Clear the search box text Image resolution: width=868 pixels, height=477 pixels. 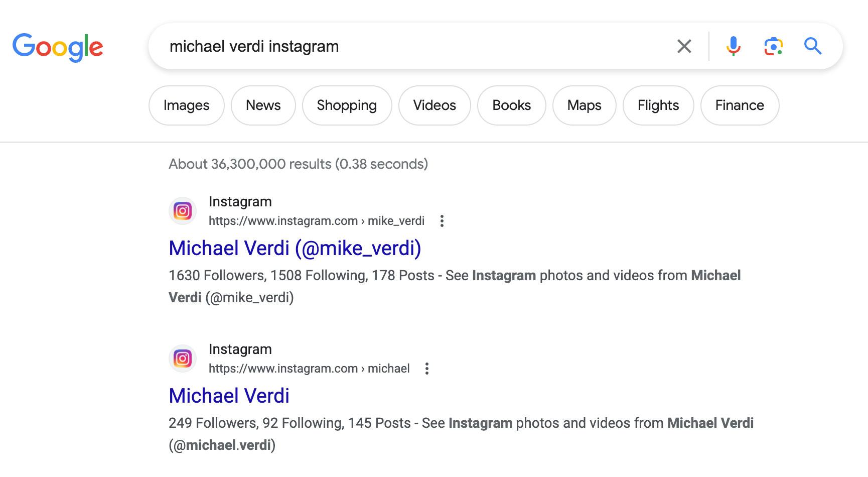[x=684, y=46]
